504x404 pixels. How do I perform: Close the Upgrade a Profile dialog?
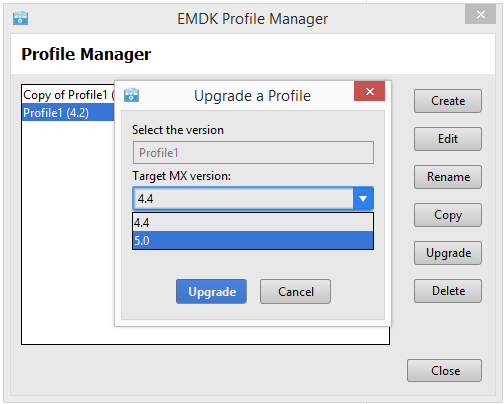(x=369, y=91)
